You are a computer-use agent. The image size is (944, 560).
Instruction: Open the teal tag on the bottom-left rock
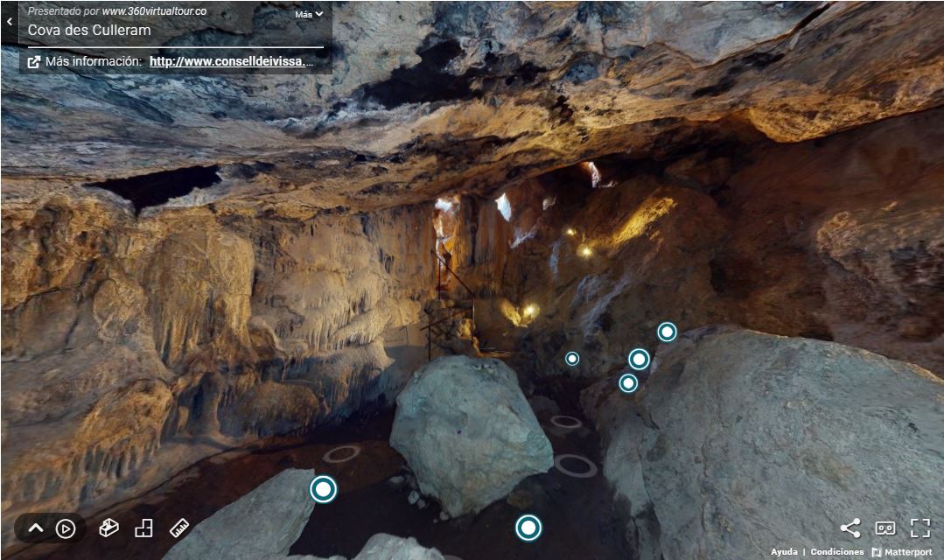pos(324,489)
